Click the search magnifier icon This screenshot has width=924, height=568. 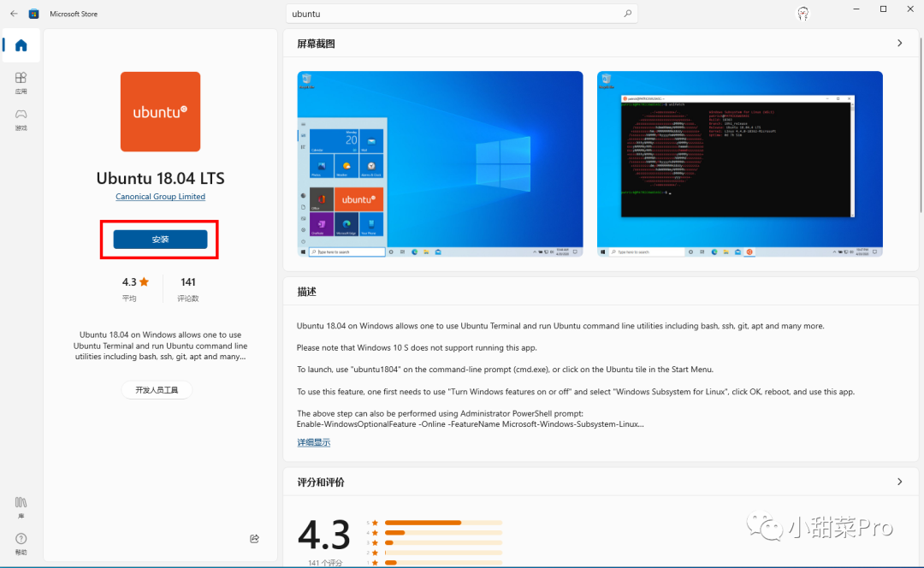point(628,14)
